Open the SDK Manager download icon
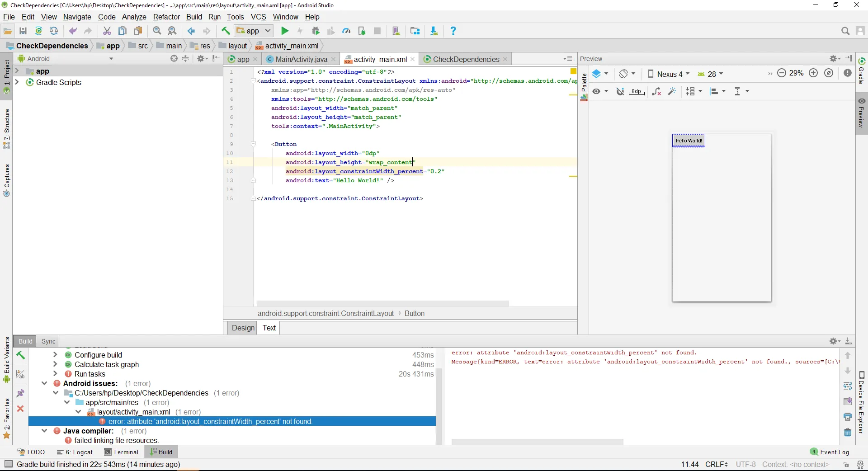Viewport: 868px width, 471px height. pos(434,31)
